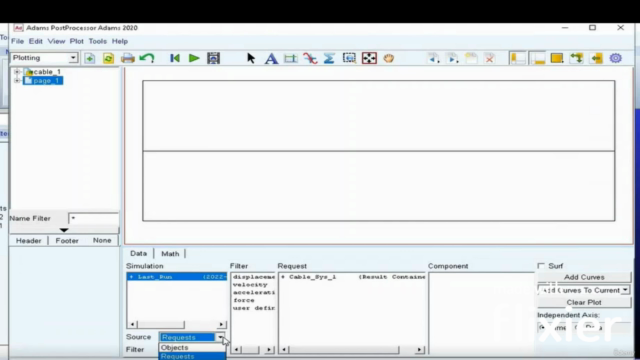Select acceleration in Filter list

coord(253,292)
